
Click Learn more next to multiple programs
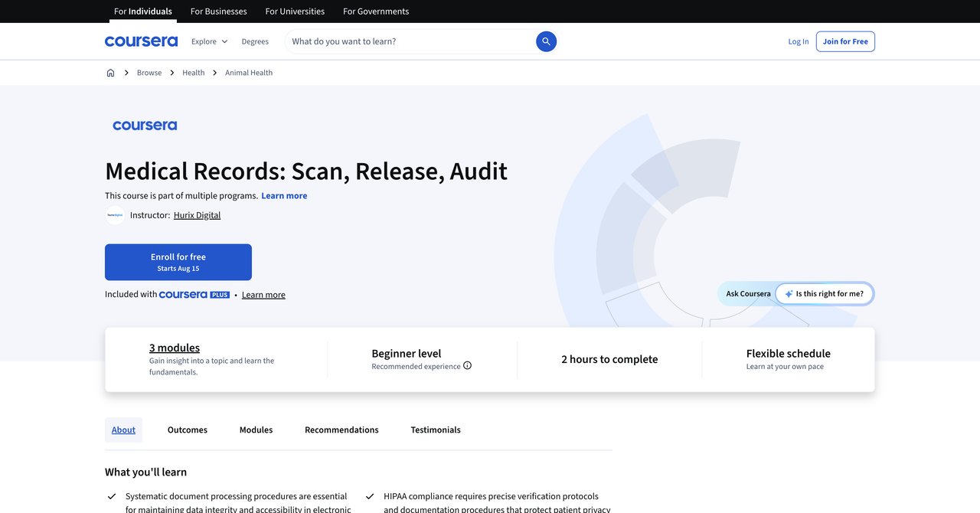pyautogui.click(x=284, y=196)
